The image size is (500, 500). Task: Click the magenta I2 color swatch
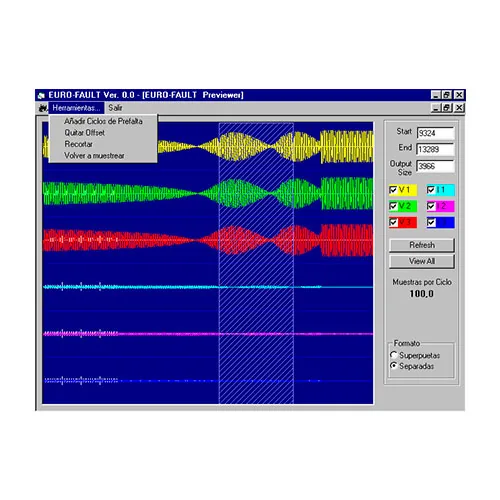(x=445, y=206)
